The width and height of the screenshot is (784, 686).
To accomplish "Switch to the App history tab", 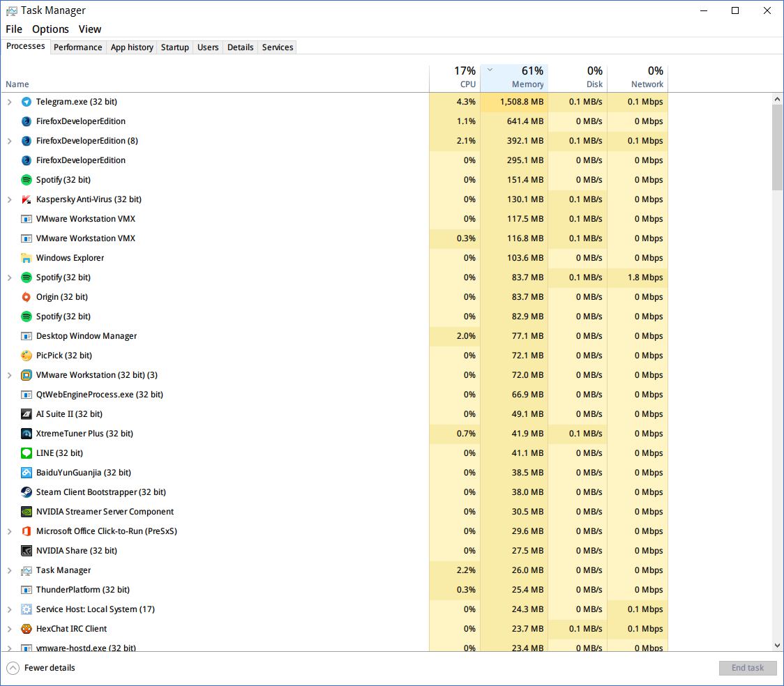I will coord(132,47).
